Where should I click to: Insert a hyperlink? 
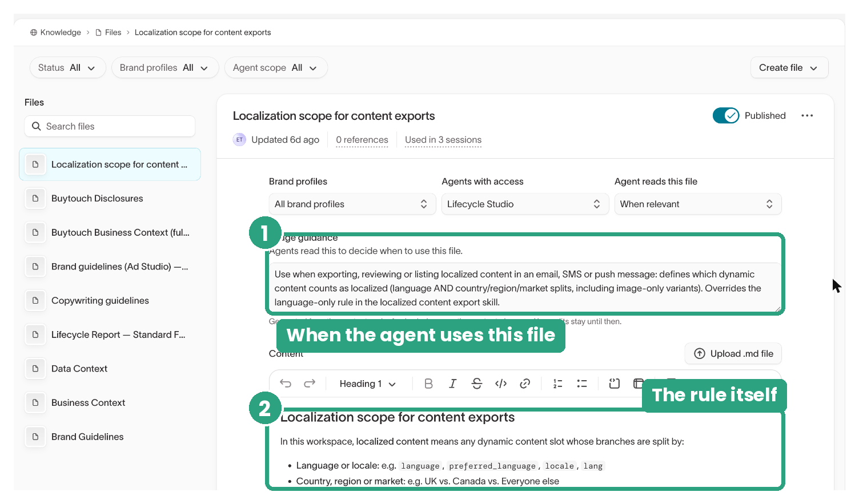(x=525, y=384)
